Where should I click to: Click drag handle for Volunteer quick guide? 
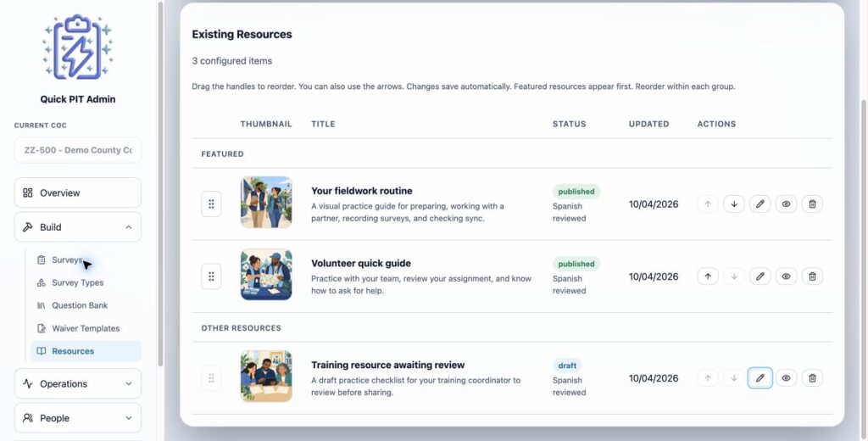[211, 276]
